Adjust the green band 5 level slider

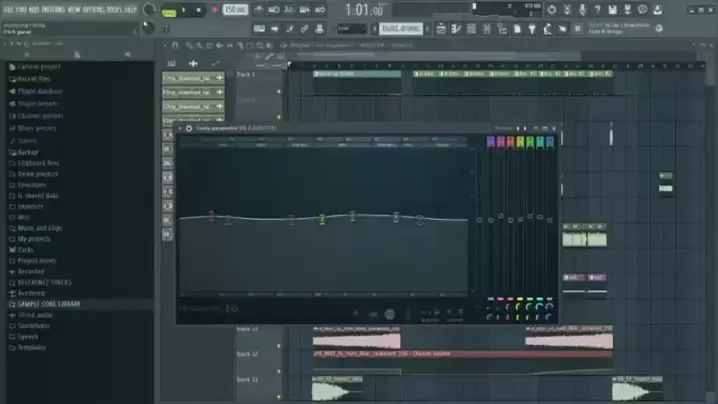(529, 215)
